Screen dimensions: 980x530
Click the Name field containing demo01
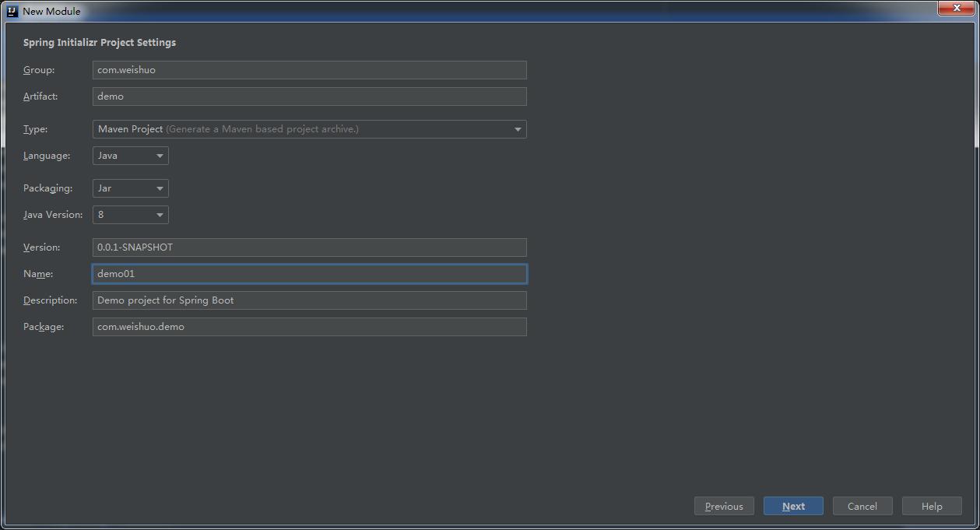309,274
